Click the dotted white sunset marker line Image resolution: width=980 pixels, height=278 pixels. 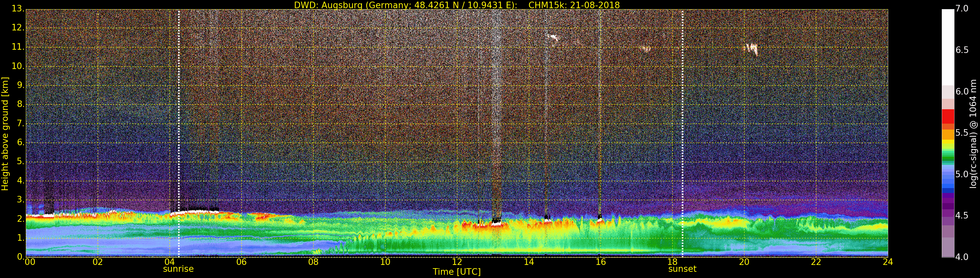coord(682,133)
